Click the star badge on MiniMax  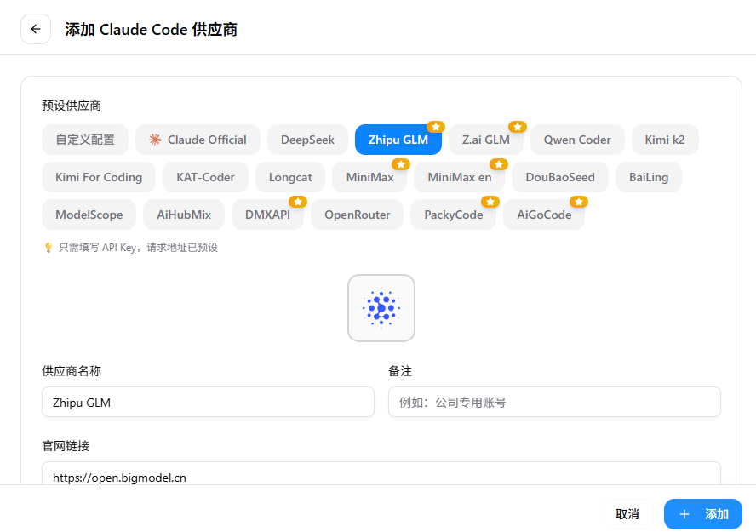pos(400,164)
